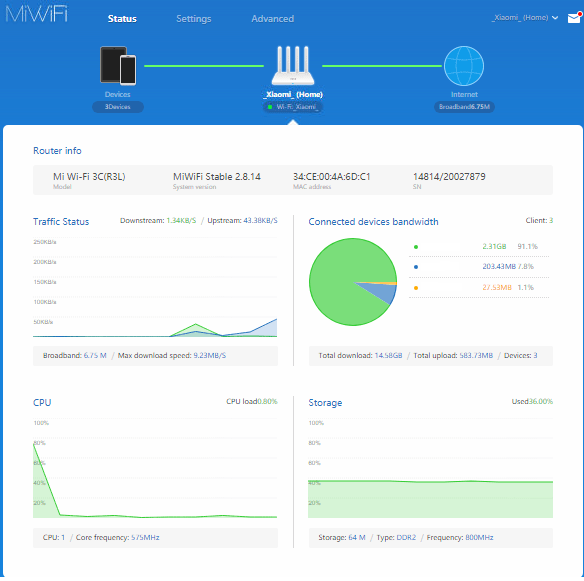Click the Client: 3 counter
584x581 pixels.
point(539,220)
